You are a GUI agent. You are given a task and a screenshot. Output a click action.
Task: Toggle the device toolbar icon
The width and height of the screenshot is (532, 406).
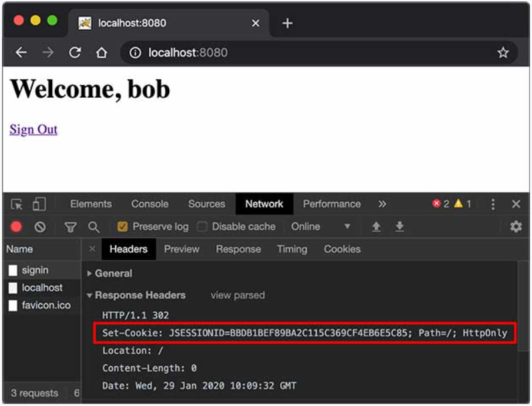(x=39, y=204)
